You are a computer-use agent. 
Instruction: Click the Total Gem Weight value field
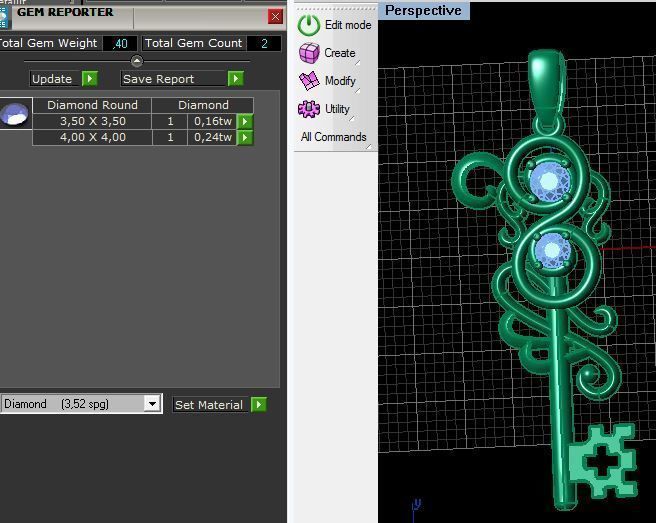[120, 44]
